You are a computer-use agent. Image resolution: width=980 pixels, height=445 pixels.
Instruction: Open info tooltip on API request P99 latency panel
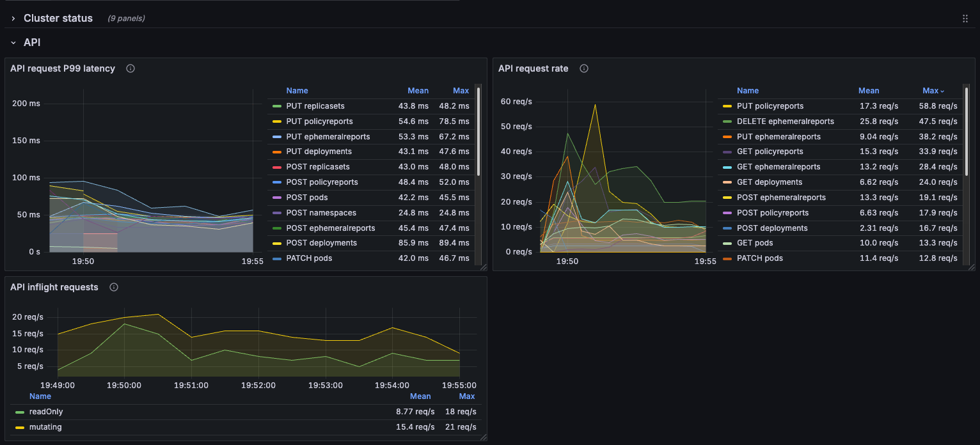pos(130,68)
